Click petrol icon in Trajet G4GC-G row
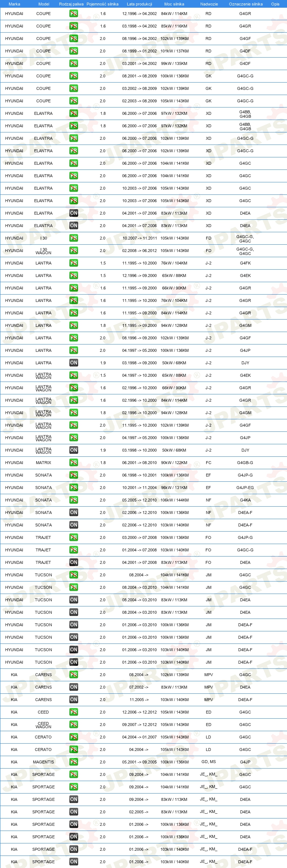 point(74,550)
